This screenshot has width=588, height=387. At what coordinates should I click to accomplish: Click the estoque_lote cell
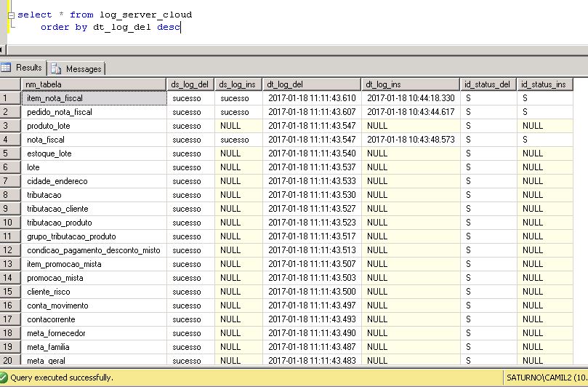pyautogui.click(x=94, y=153)
